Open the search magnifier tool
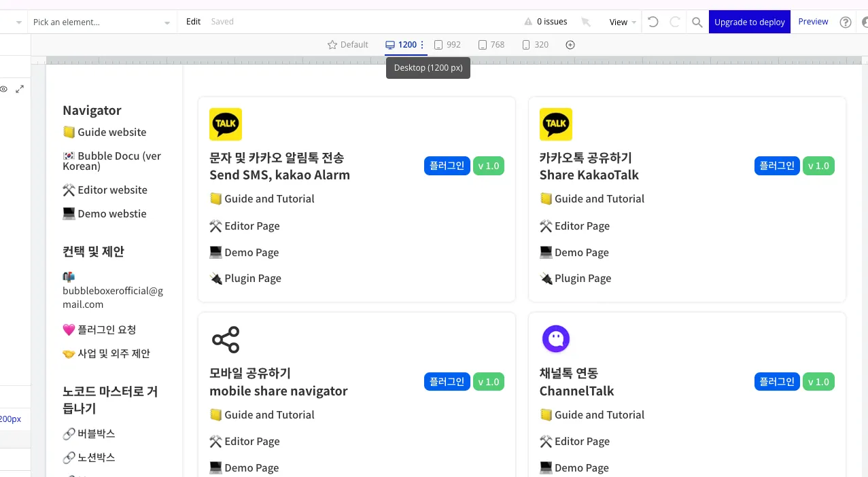This screenshot has height=477, width=868. point(697,22)
